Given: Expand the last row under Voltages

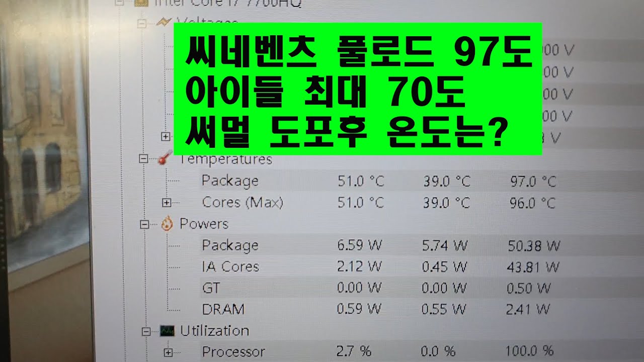Looking at the screenshot, I should coord(165,136).
